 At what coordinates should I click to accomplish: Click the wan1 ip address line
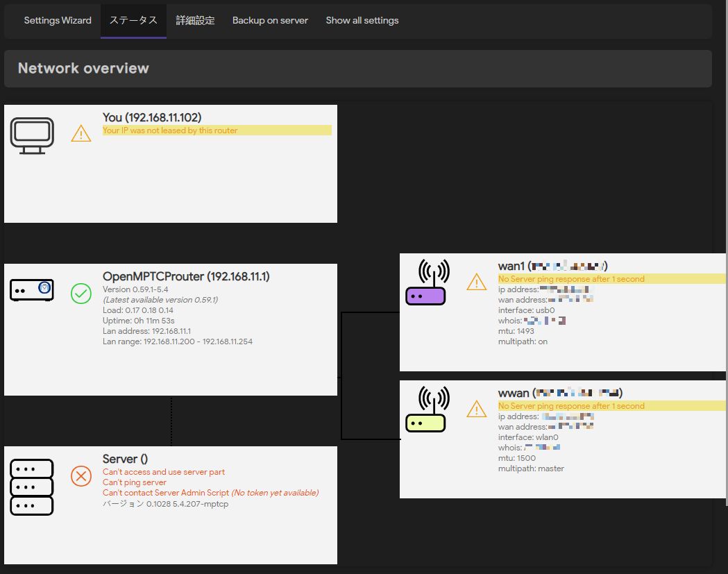[x=545, y=289]
